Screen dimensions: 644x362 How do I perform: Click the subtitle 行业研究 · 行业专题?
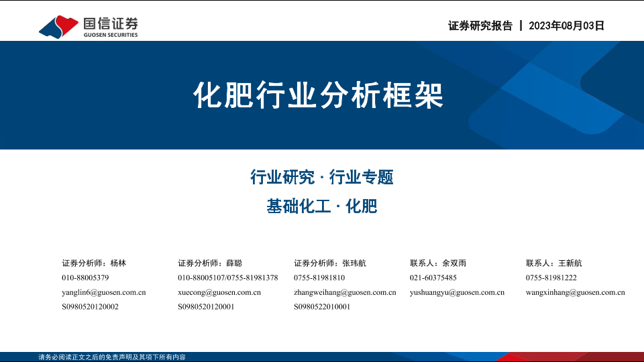[321, 178]
